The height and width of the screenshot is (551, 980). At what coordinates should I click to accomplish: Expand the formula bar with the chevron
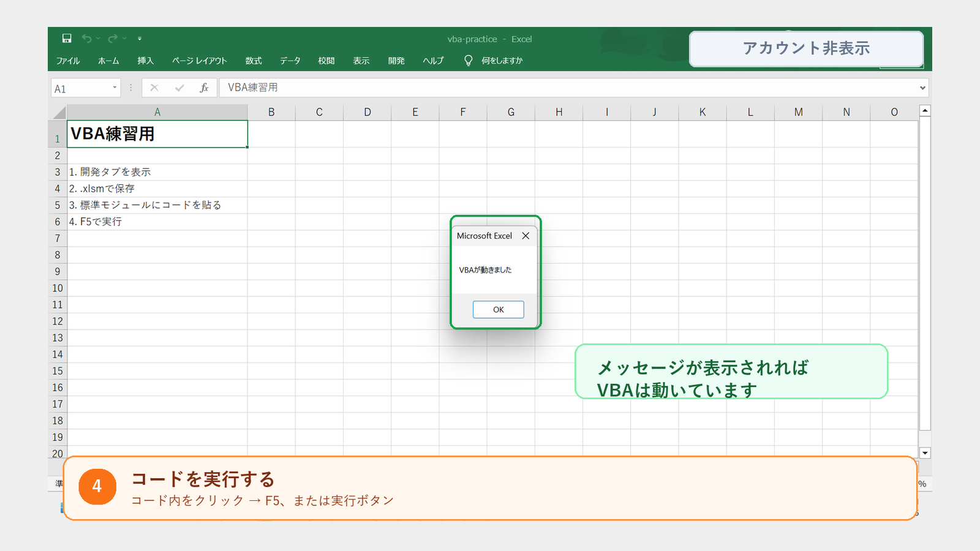(922, 88)
